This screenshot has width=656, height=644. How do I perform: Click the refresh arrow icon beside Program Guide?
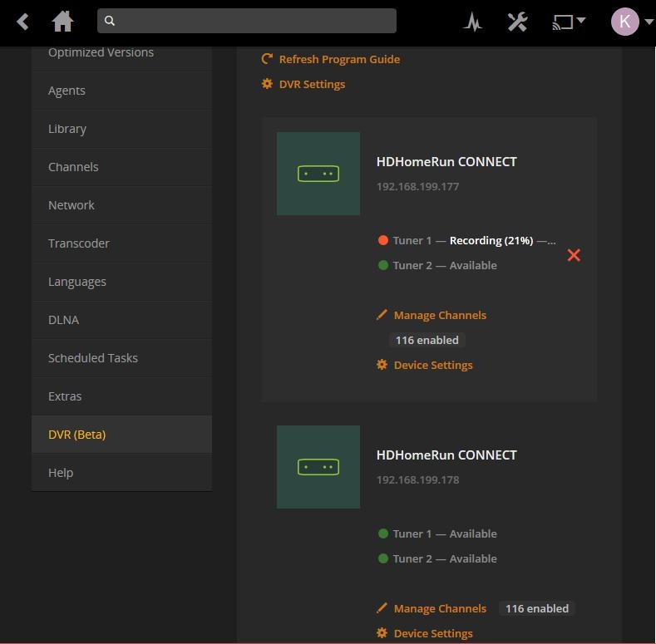[x=267, y=58]
